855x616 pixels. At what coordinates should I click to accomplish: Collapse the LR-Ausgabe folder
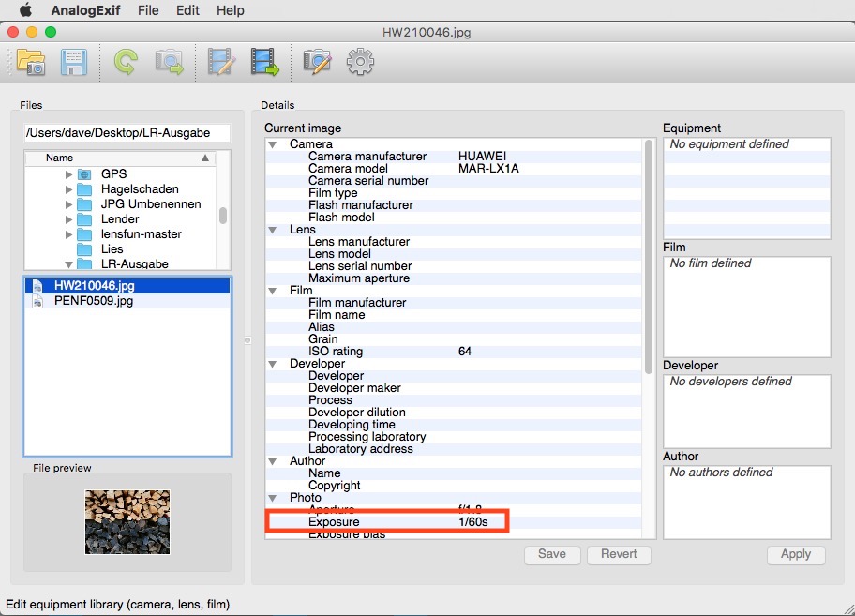pyautogui.click(x=68, y=264)
